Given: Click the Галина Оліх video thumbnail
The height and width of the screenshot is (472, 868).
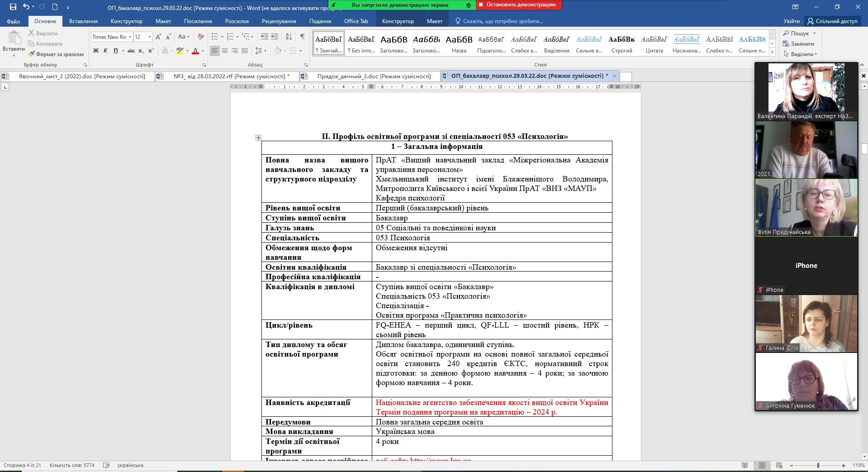Looking at the screenshot, I should 806,324.
